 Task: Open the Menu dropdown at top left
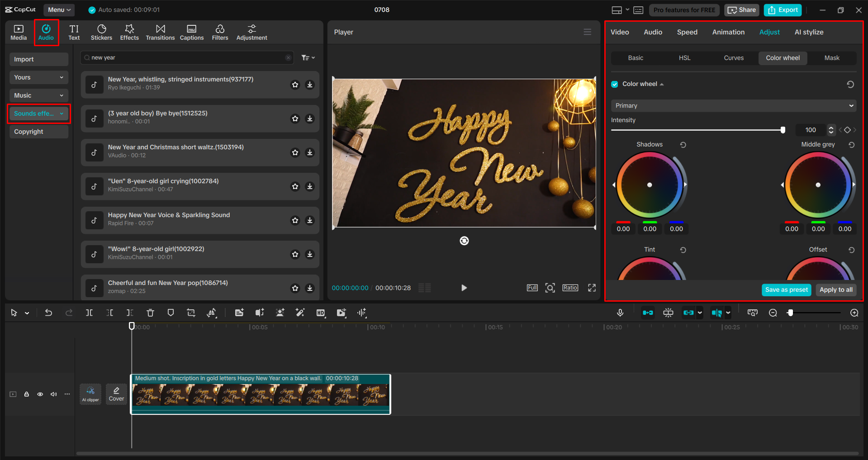coord(58,9)
